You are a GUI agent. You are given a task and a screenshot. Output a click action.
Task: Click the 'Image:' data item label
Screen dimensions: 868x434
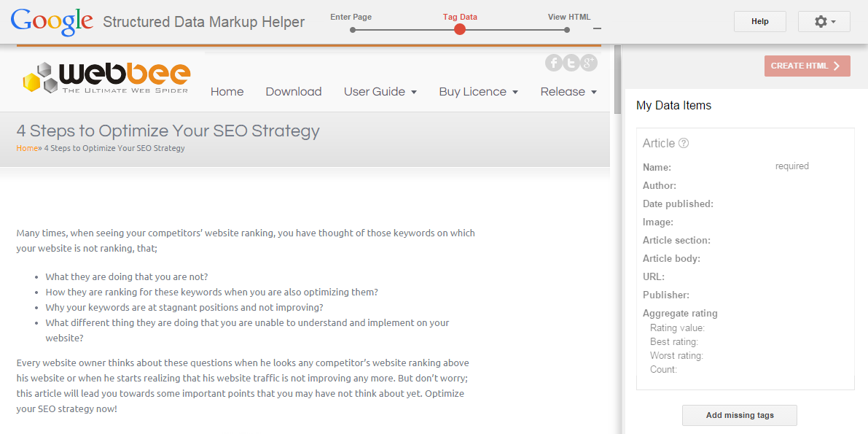click(x=658, y=222)
